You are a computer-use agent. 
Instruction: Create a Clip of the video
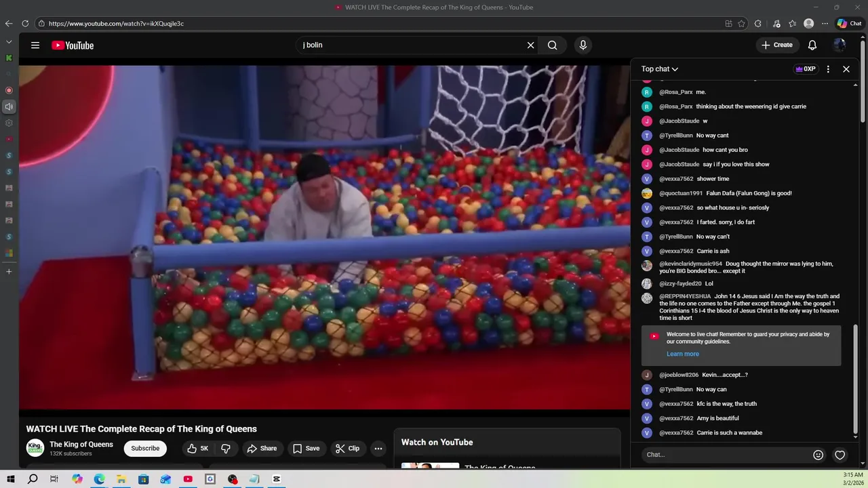click(347, 448)
